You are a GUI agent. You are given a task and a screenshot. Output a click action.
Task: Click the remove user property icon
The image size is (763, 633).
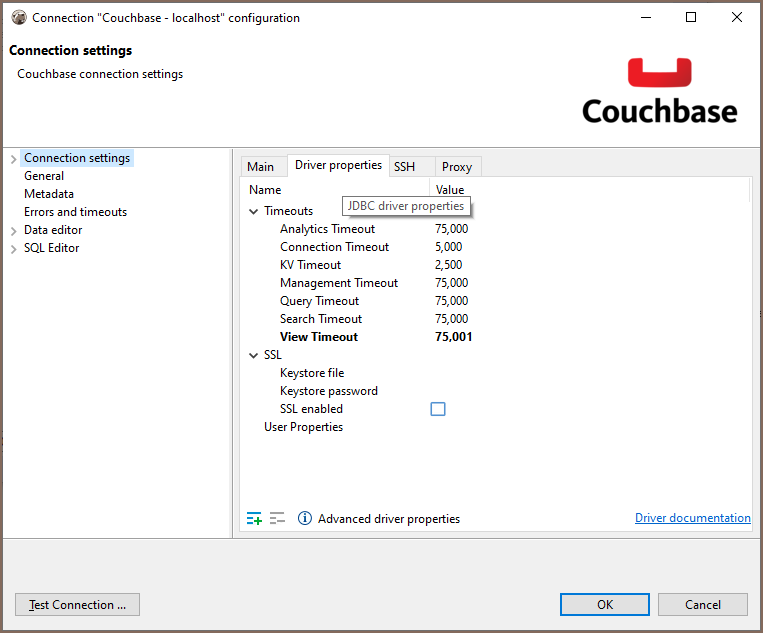coord(277,518)
